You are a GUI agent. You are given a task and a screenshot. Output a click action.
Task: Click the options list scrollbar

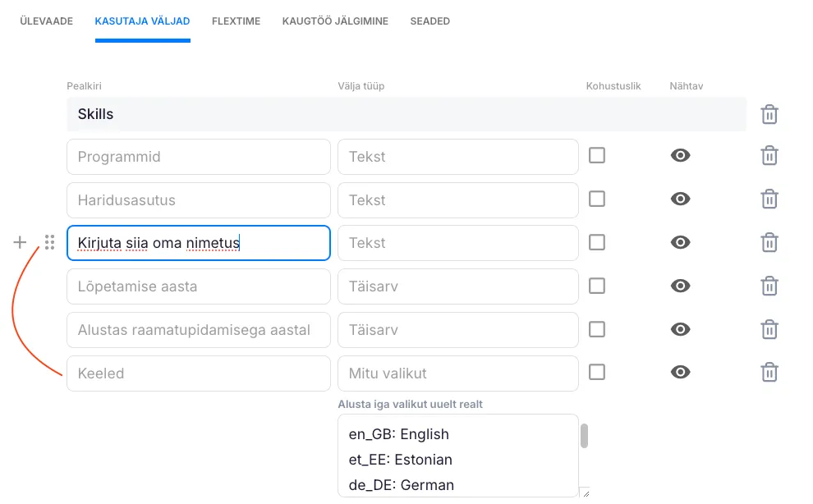pos(585,436)
